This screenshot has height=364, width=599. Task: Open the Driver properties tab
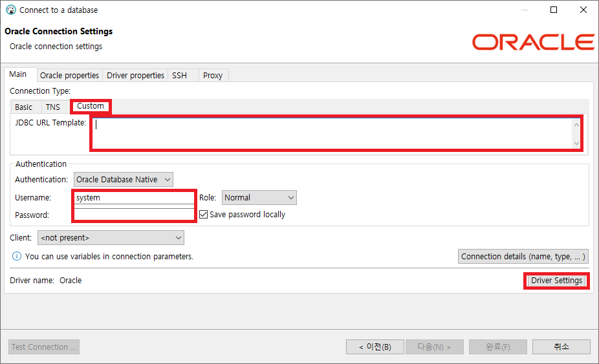[x=135, y=75]
